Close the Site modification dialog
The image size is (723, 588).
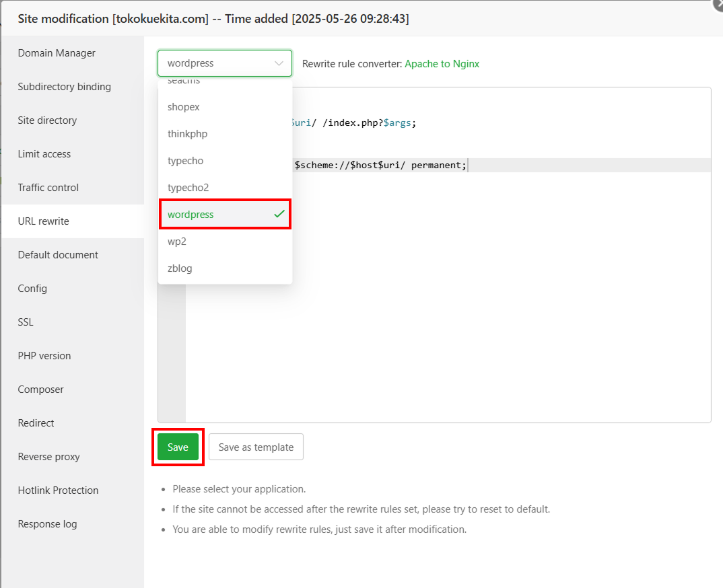click(717, 6)
